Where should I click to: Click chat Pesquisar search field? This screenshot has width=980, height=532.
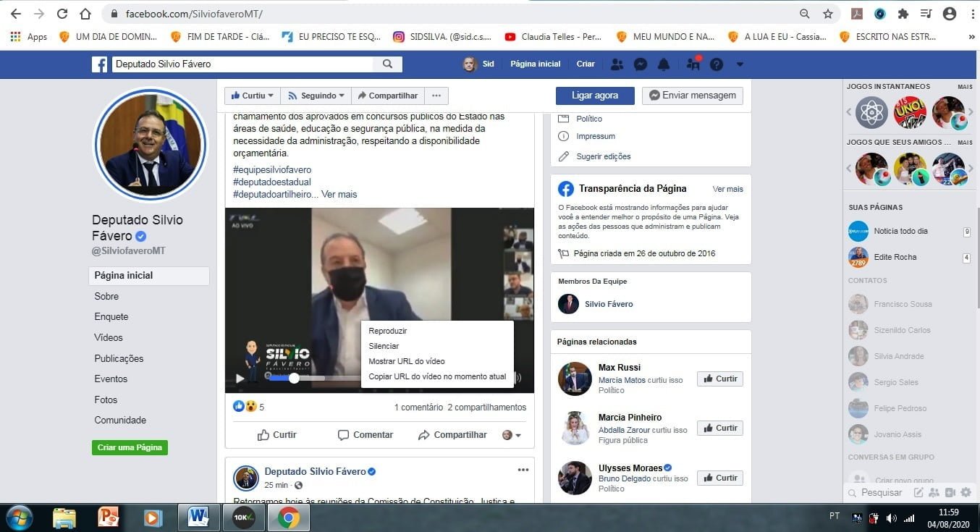[882, 493]
